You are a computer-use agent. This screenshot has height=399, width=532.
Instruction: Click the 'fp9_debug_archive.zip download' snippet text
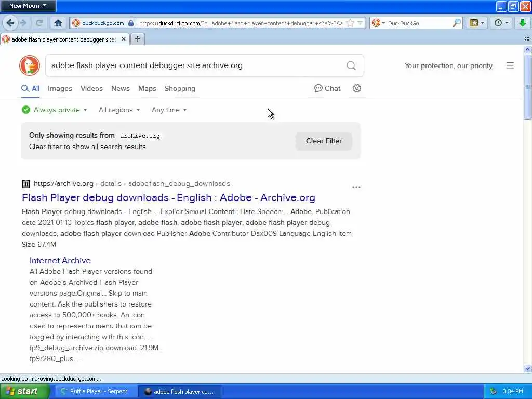click(84, 348)
